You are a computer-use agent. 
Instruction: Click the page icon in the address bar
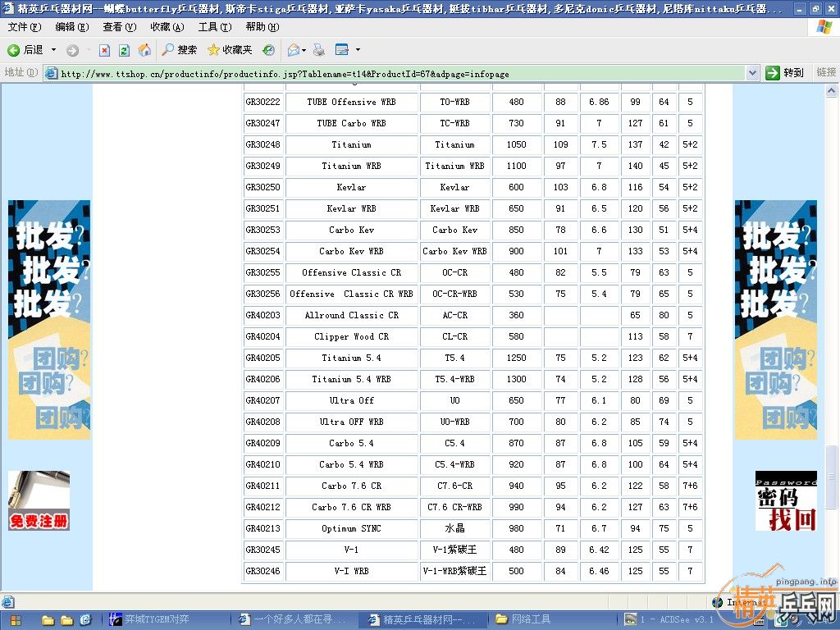click(x=52, y=73)
